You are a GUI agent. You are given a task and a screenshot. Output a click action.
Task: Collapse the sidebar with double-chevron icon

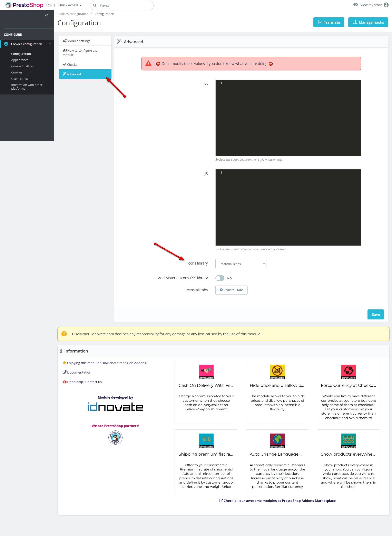coord(47,16)
